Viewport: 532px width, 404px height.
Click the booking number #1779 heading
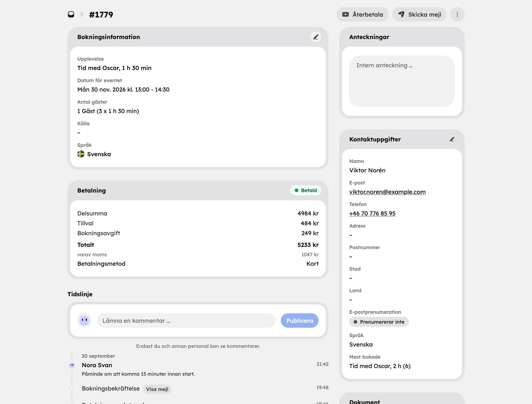[101, 15]
